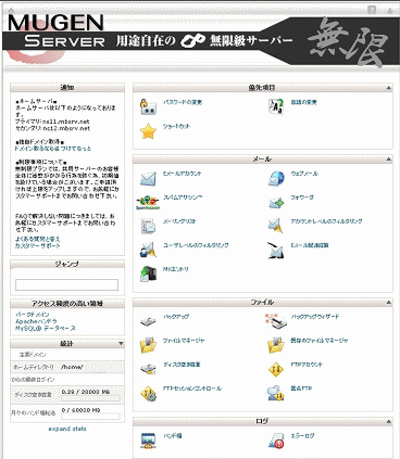The width and height of the screenshot is (400, 459).
Task: Open the Mailing Lists (メーリングリスト) icon
Action: 148,226
